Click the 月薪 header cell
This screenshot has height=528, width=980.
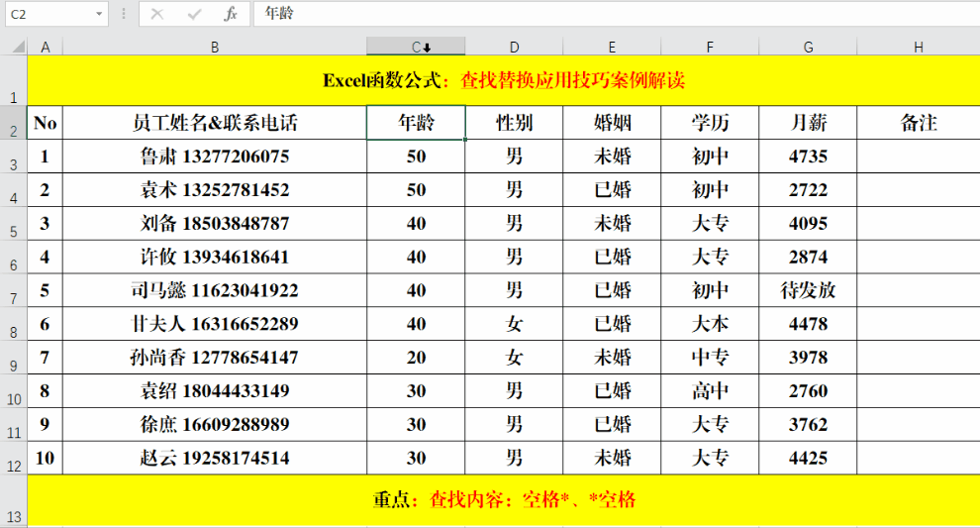(x=808, y=123)
